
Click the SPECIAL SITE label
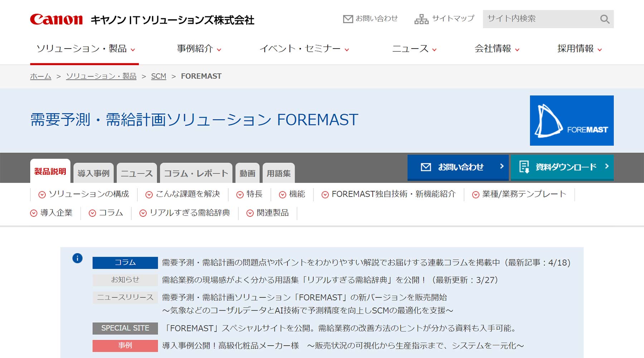pyautogui.click(x=125, y=328)
